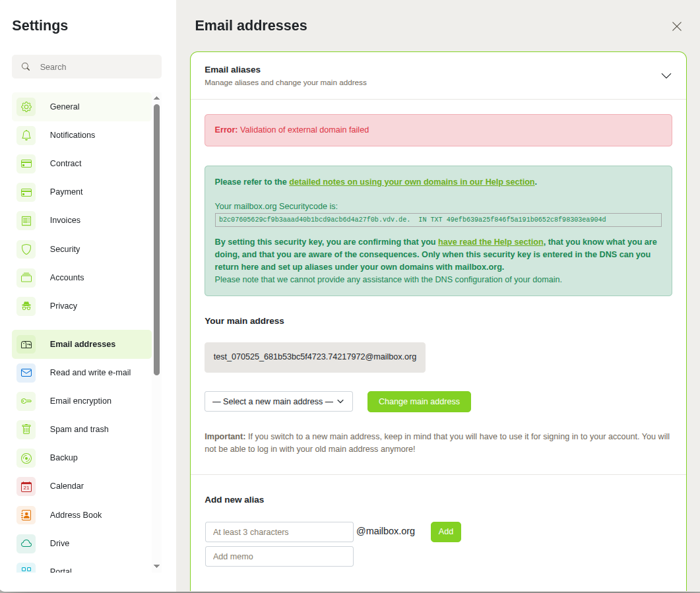Click the General gear icon
Screen dimensions: 700x593
coord(26,107)
